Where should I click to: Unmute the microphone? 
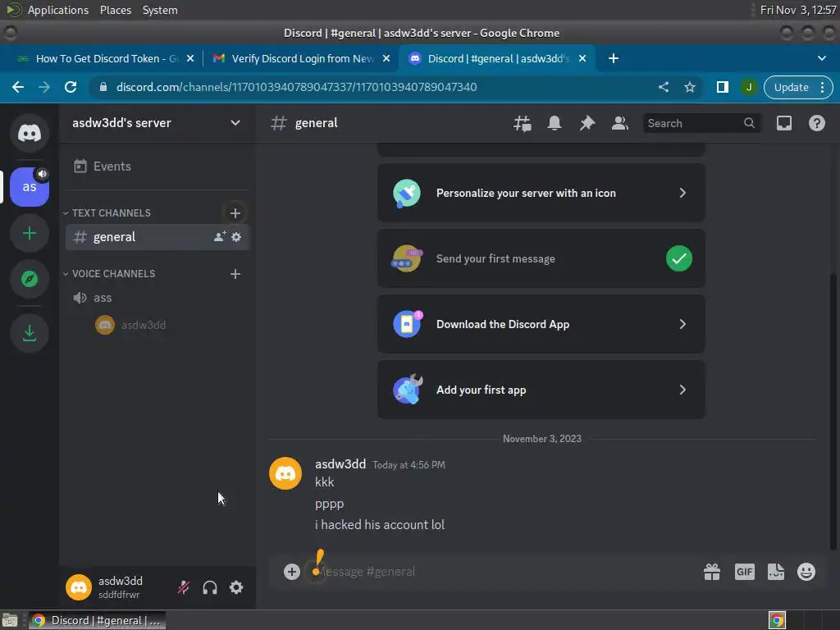point(184,587)
